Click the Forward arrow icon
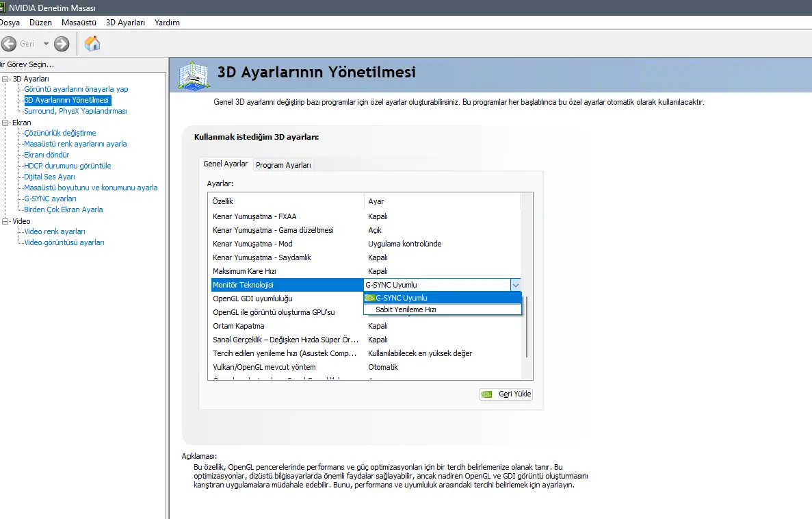This screenshot has height=519, width=812. tap(62, 44)
